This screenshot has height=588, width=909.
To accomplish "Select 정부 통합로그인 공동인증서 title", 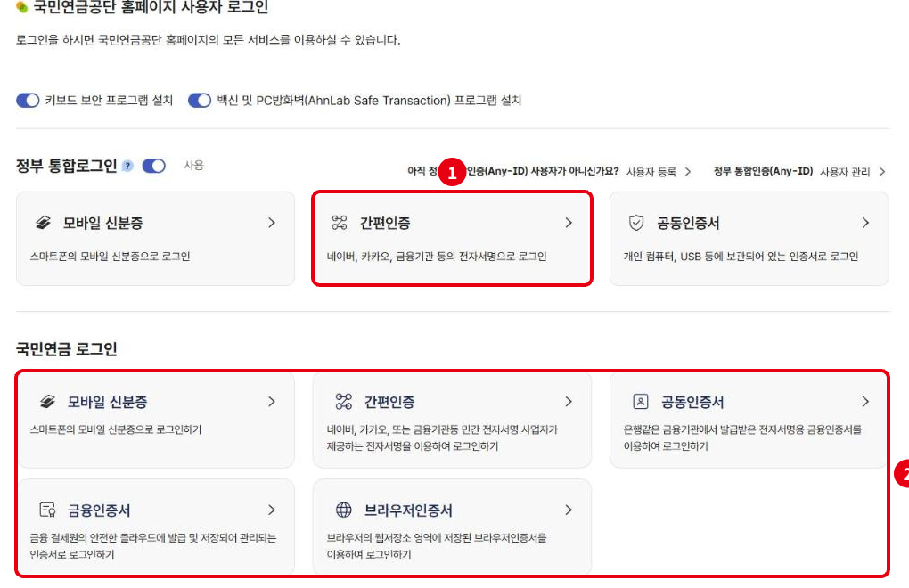I will tap(688, 223).
